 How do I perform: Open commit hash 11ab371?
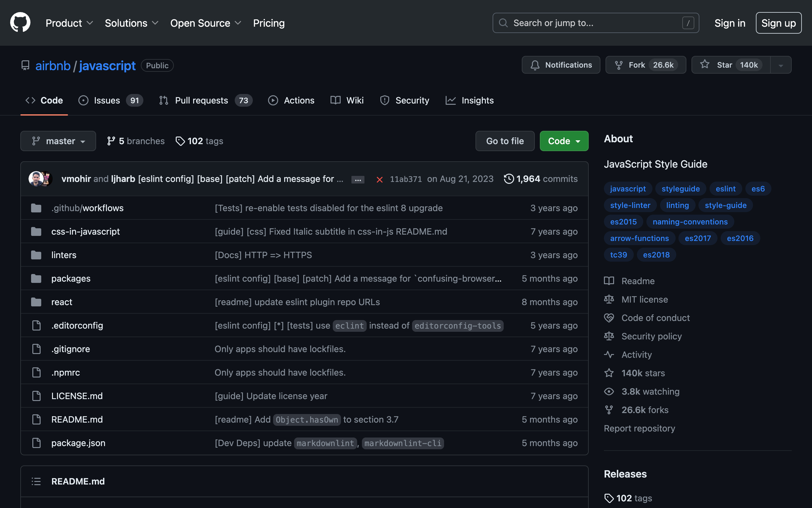coord(406,179)
